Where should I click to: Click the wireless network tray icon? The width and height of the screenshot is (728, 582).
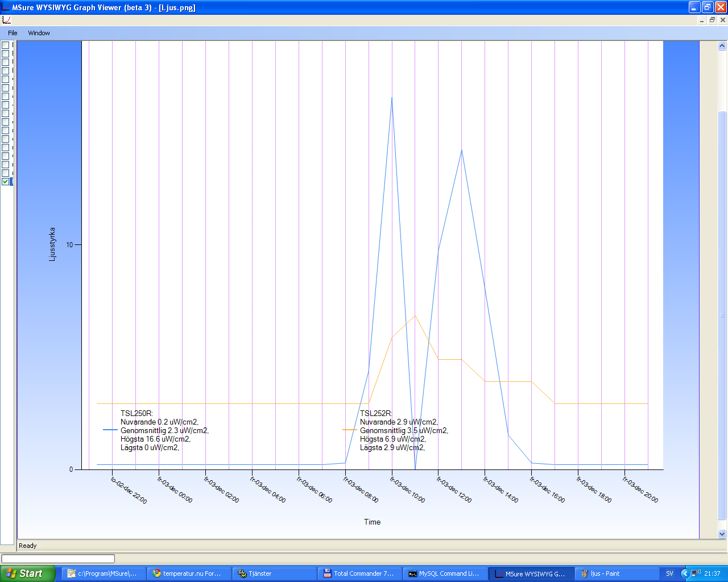click(696, 573)
